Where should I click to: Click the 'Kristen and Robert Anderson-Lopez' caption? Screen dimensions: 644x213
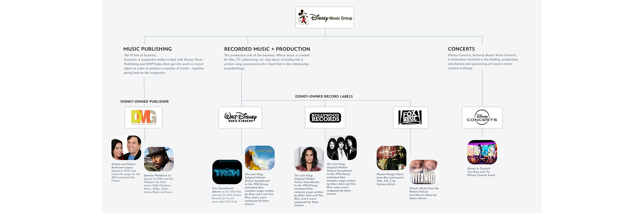pos(126,172)
